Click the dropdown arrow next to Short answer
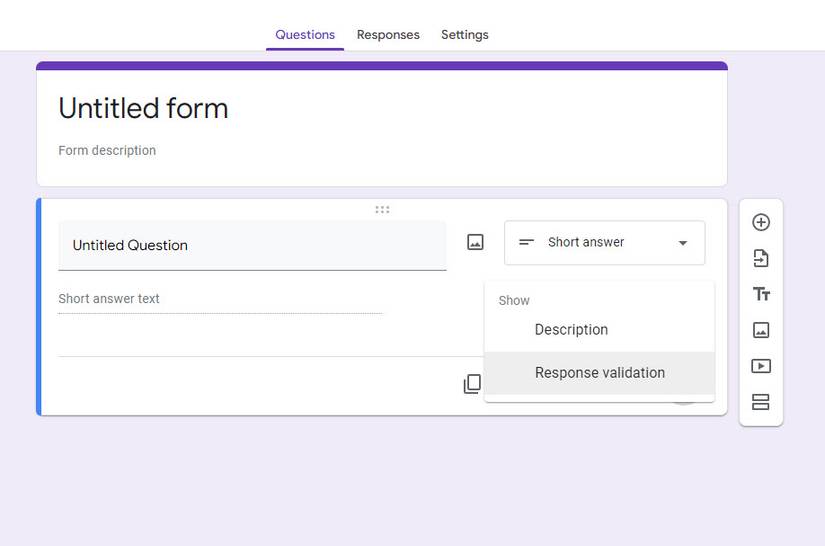The image size is (825, 546). click(683, 243)
